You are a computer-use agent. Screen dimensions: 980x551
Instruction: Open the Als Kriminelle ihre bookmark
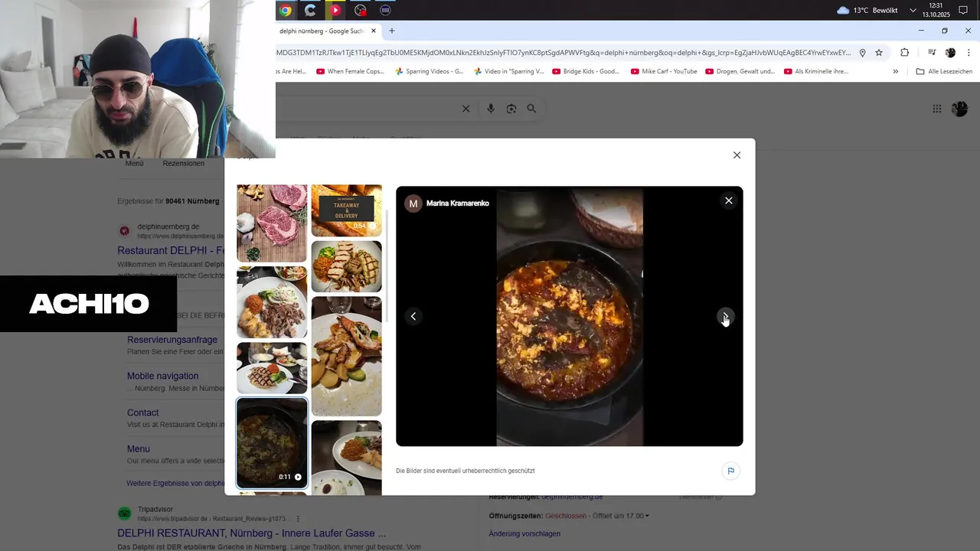point(815,71)
